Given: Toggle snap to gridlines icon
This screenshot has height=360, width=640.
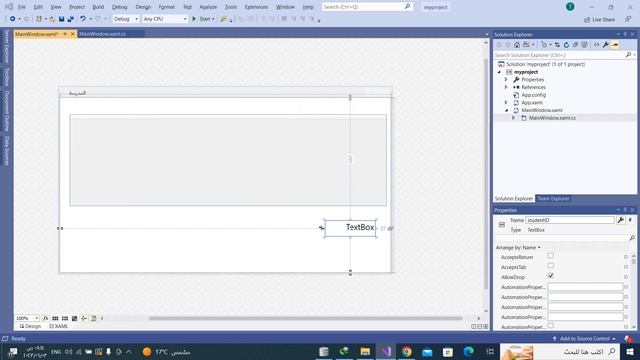Looking at the screenshot, I should (65, 318).
